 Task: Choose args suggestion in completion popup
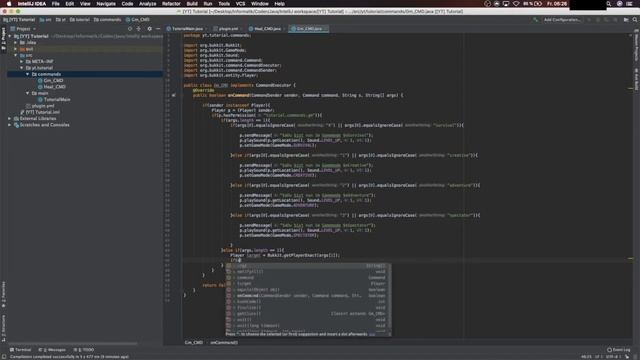point(307,266)
